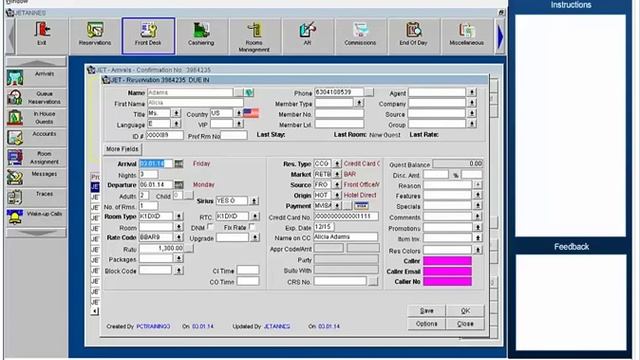Open Arrivals in the sidebar
Viewport: 640px width, 360px height.
(36, 77)
